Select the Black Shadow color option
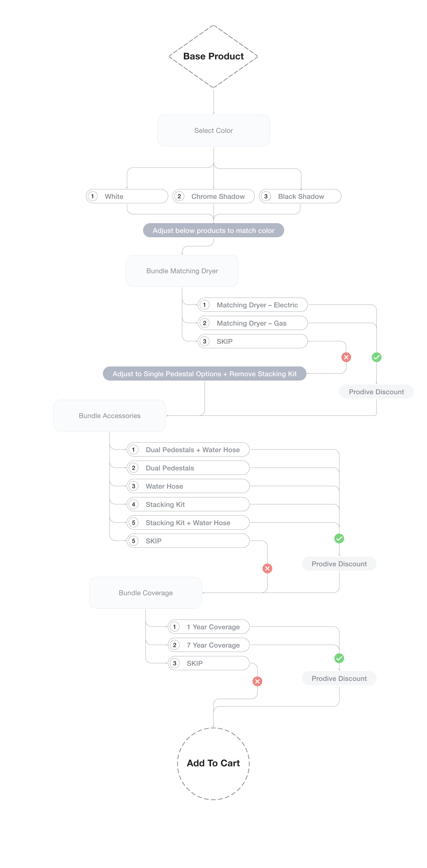This screenshot has width=427, height=868. 300,196
